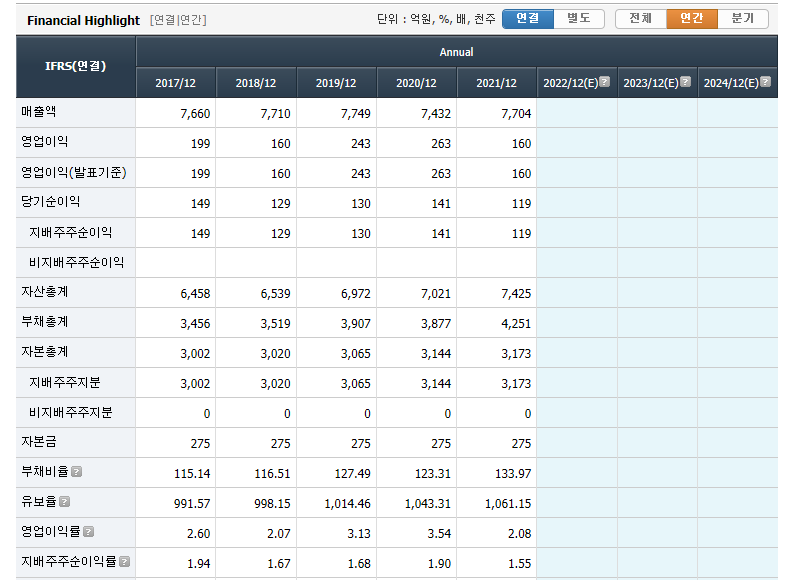Open help icon beside 영업이익률
801x580 pixels.
(88, 532)
